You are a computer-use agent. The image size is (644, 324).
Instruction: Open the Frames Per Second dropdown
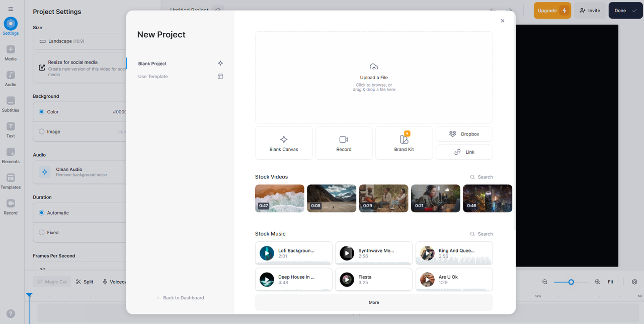(x=79, y=268)
